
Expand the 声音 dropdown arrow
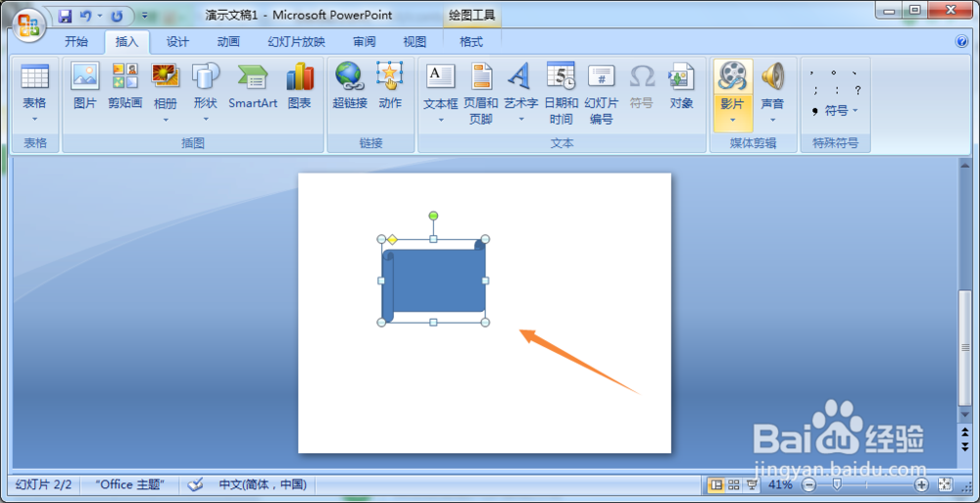(x=772, y=119)
